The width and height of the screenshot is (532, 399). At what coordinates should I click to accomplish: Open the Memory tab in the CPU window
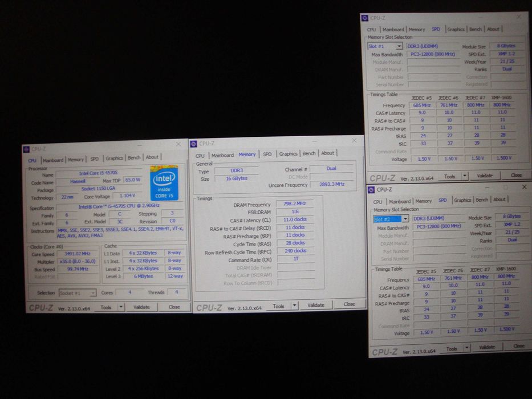[x=75, y=160]
